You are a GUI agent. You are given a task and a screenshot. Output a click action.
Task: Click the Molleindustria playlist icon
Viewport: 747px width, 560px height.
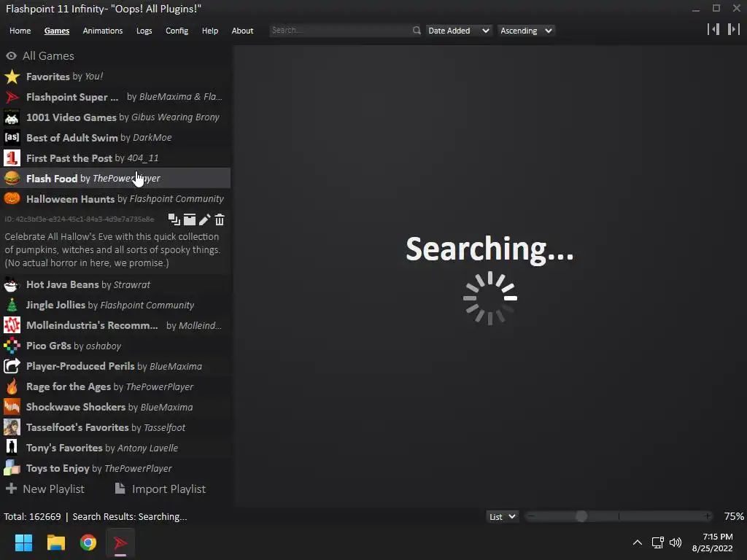pyautogui.click(x=12, y=325)
